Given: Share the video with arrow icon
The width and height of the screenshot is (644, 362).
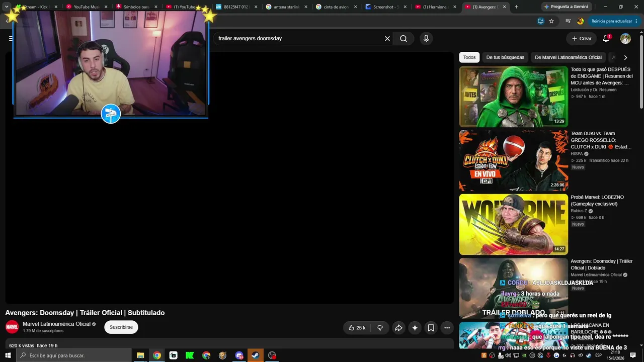Looking at the screenshot, I should (398, 328).
